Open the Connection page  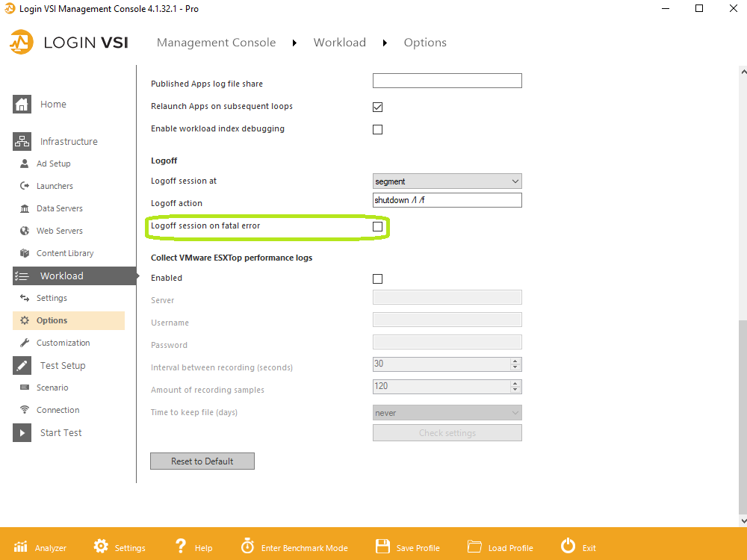(58, 410)
